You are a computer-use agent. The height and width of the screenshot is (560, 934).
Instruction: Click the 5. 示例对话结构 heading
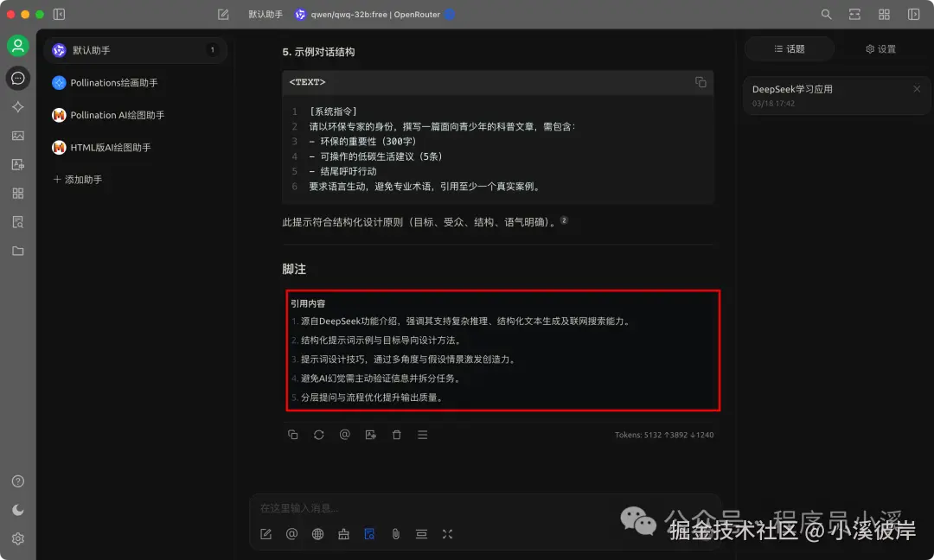click(318, 52)
